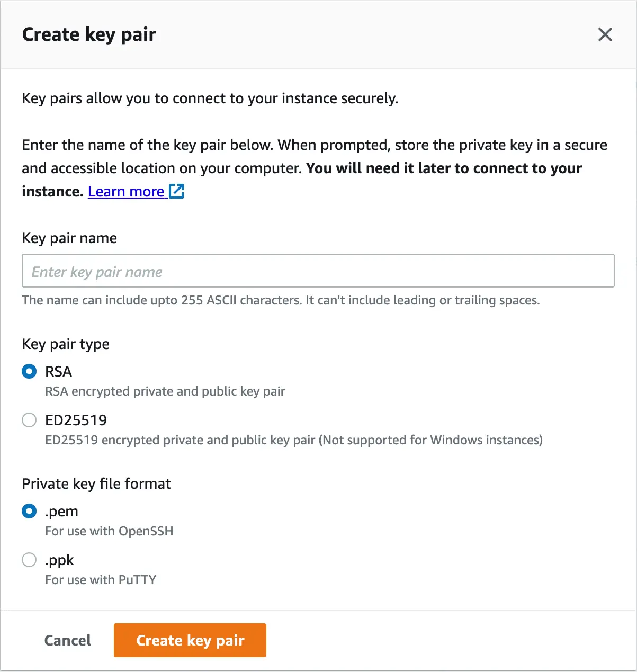Click the unselected .ppk radio circle
The width and height of the screenshot is (637, 672).
tap(29, 560)
